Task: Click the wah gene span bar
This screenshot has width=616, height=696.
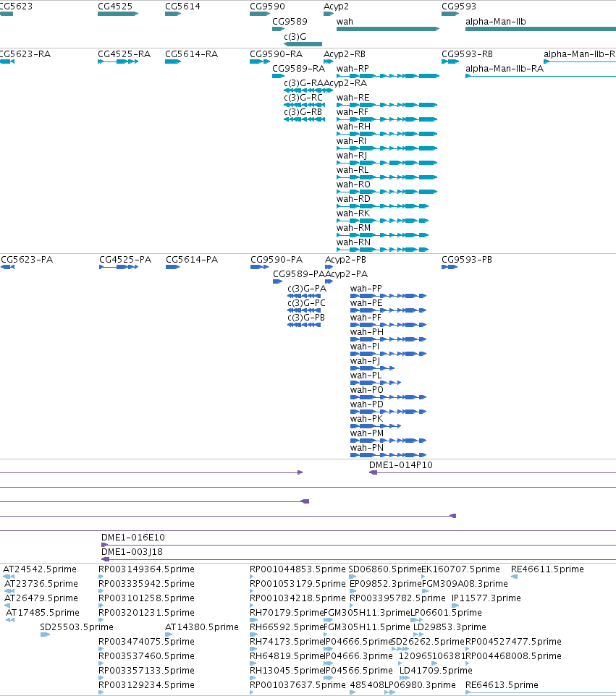Action: point(388,29)
